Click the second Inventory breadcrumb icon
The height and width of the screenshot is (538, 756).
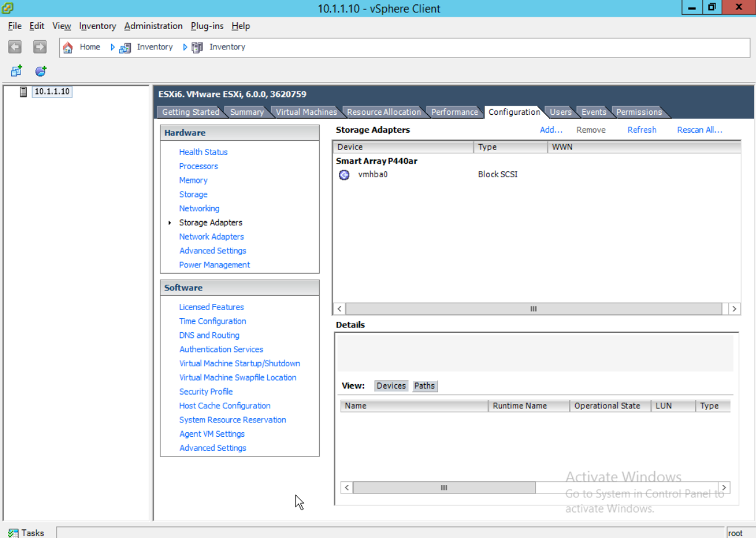point(196,47)
